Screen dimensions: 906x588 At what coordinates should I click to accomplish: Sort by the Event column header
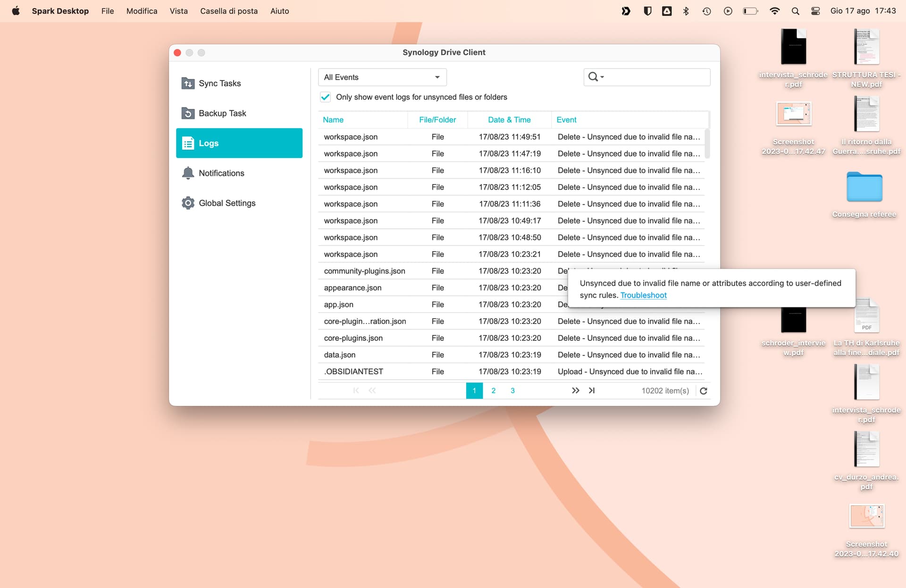(x=629, y=120)
